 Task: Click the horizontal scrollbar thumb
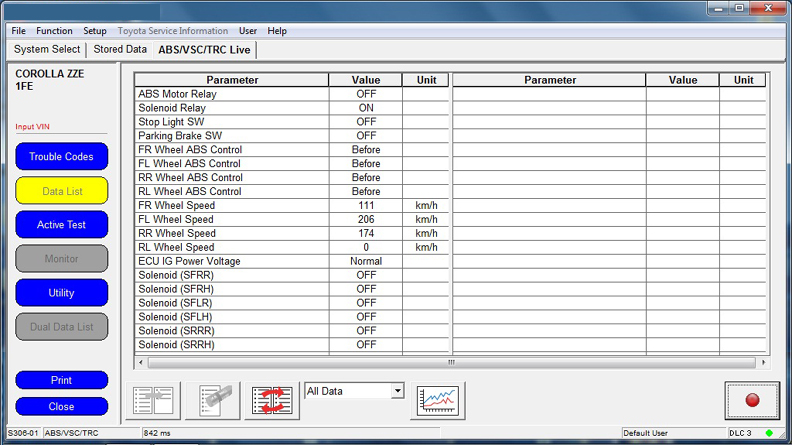click(x=452, y=362)
